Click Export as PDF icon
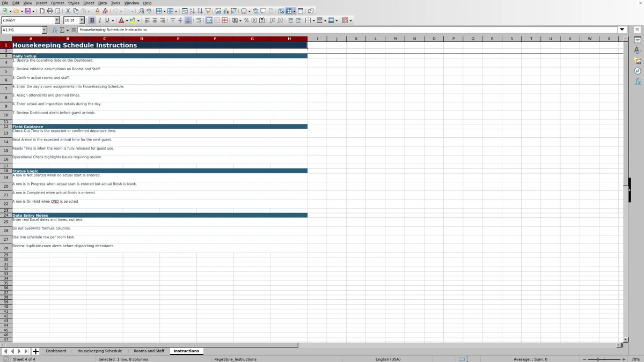The image size is (644, 362). pos(42,11)
